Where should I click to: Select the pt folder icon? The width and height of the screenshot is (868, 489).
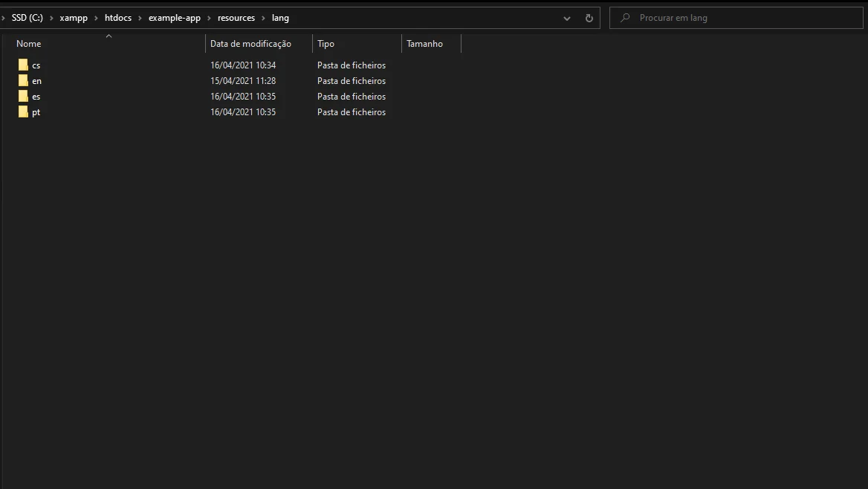click(23, 112)
